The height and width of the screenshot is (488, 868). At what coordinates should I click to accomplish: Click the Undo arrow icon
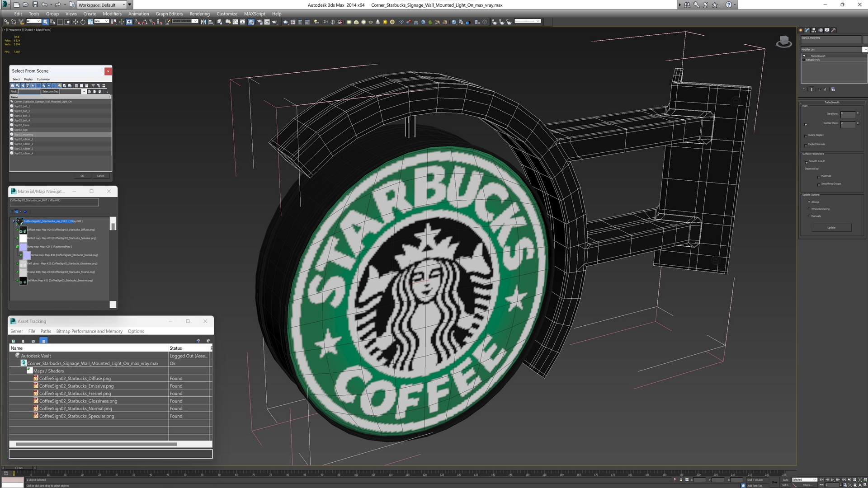point(44,5)
